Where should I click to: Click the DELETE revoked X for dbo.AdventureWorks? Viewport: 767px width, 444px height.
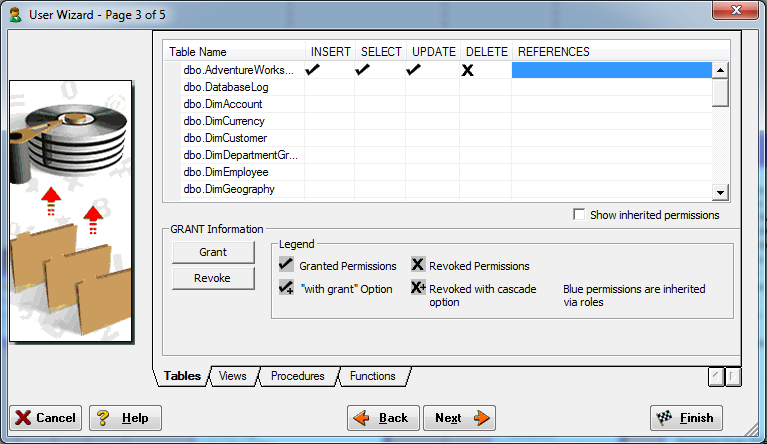[468, 70]
